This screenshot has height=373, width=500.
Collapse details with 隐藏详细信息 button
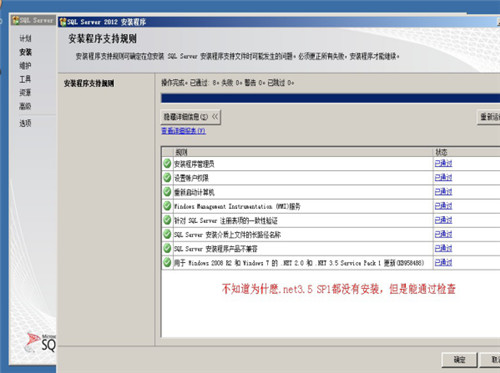point(191,117)
